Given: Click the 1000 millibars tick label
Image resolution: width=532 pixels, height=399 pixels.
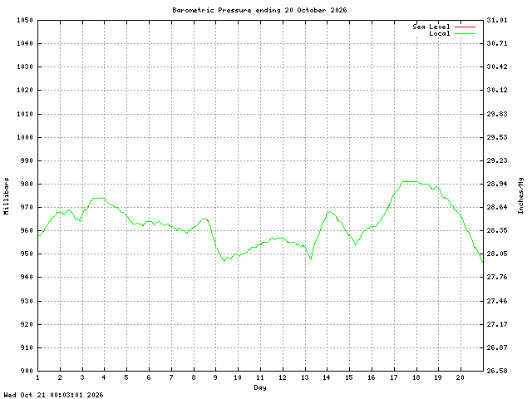Looking at the screenshot, I should pyautogui.click(x=25, y=137).
